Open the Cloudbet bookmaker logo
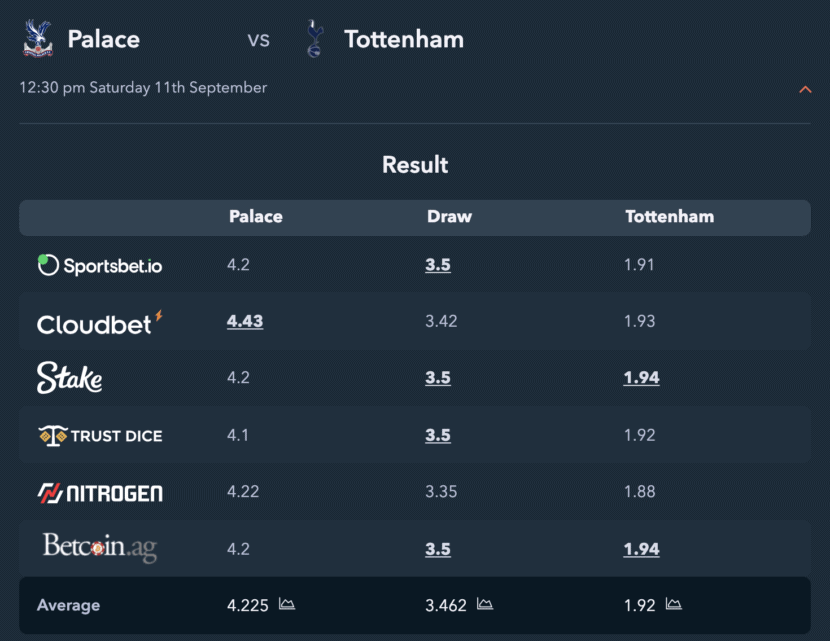Image resolution: width=830 pixels, height=641 pixels. (x=100, y=322)
